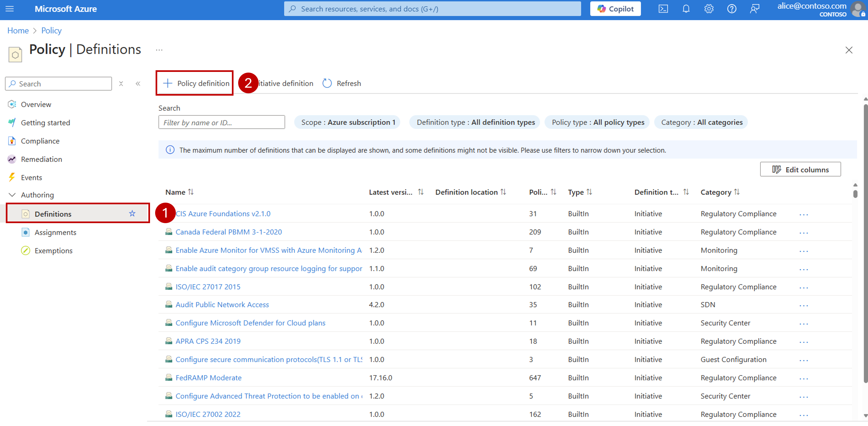The image size is (868, 426).
Task: Favorite Definitions with the star icon
Action: (x=132, y=213)
